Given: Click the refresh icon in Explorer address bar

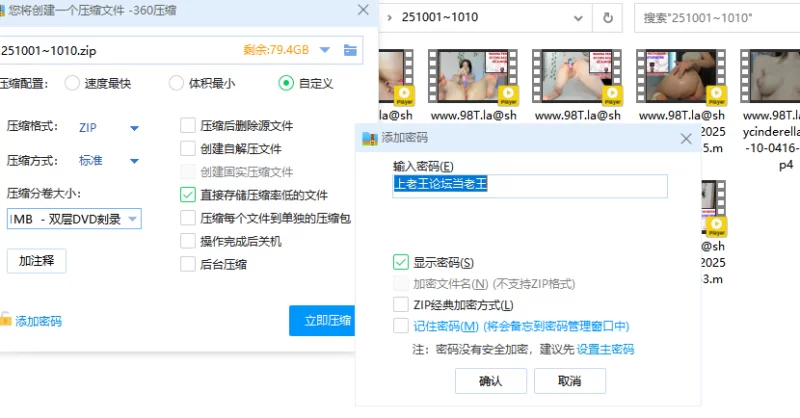Looking at the screenshot, I should coord(608,18).
